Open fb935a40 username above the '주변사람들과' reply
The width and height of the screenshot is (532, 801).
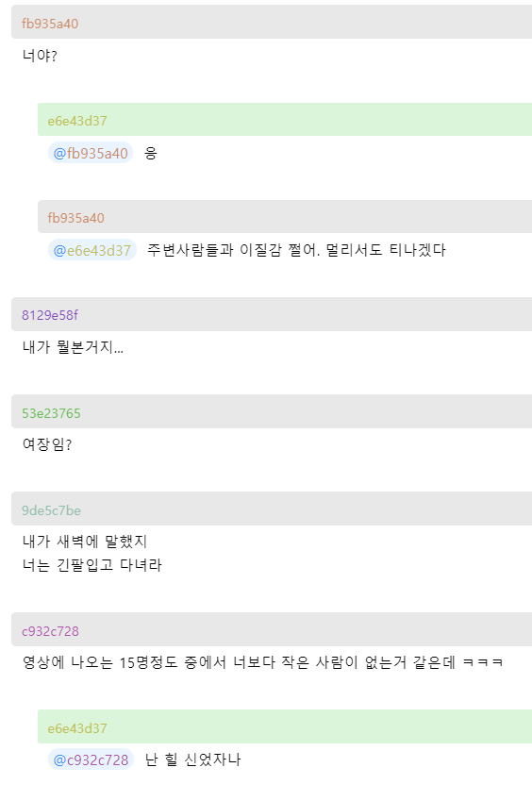76,218
